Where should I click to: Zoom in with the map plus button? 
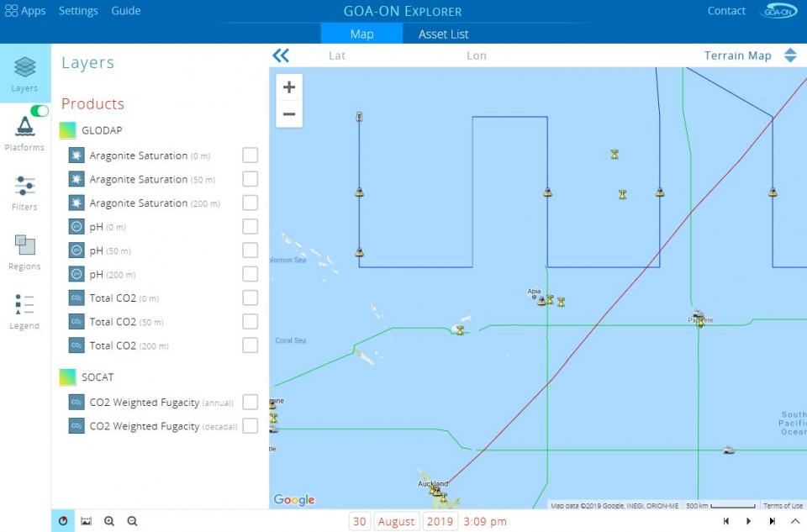tap(289, 87)
